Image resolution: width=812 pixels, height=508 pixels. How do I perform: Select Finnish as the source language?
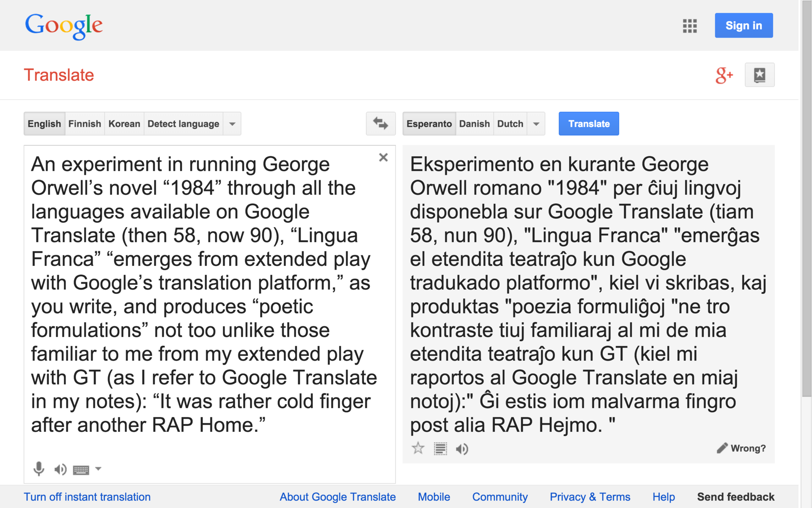(x=85, y=124)
